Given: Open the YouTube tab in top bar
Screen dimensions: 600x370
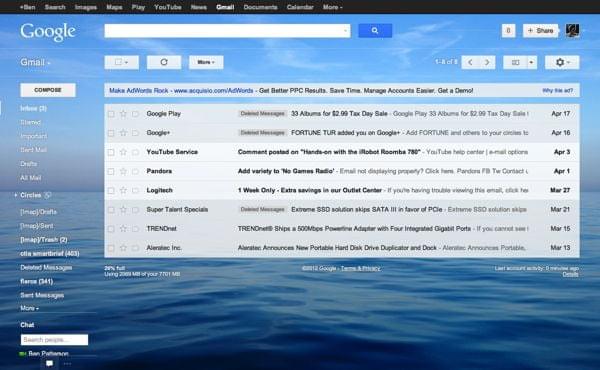Looking at the screenshot, I should pyautogui.click(x=168, y=7).
